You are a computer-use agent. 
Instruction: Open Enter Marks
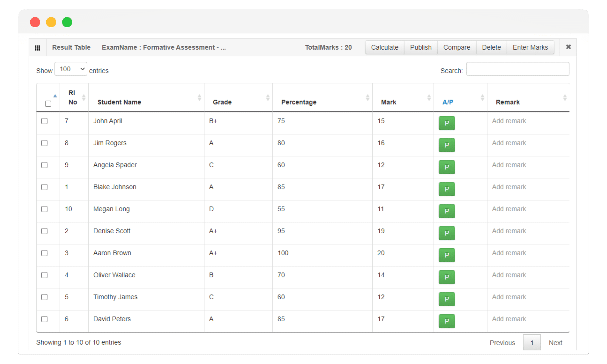click(x=530, y=47)
